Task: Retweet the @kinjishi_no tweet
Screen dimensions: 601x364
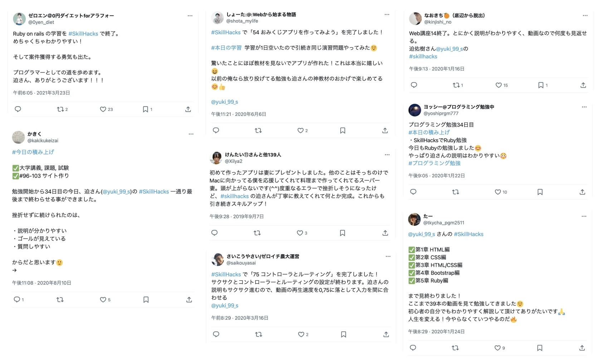Action: click(458, 85)
